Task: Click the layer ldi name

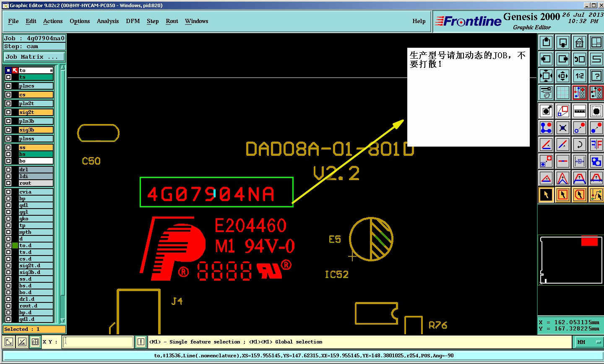Action: click(36, 176)
